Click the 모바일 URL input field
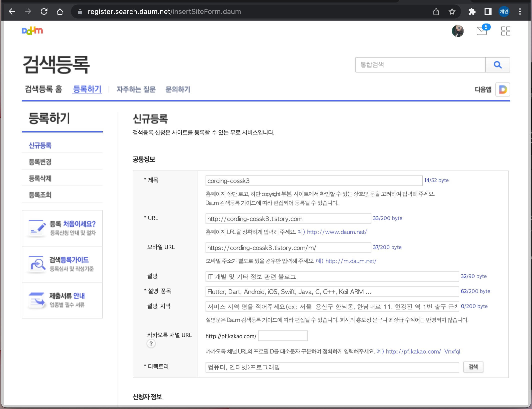Viewport: 532px width, 409px height. click(288, 248)
